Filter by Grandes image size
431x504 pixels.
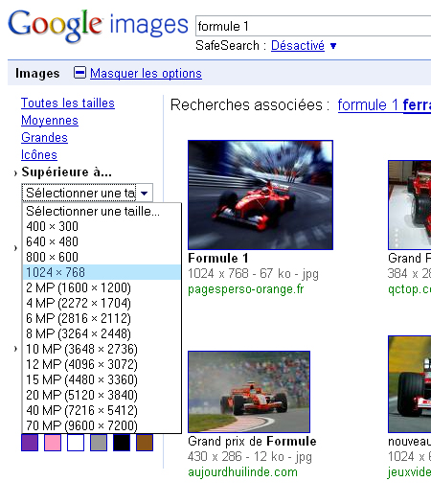(x=44, y=138)
